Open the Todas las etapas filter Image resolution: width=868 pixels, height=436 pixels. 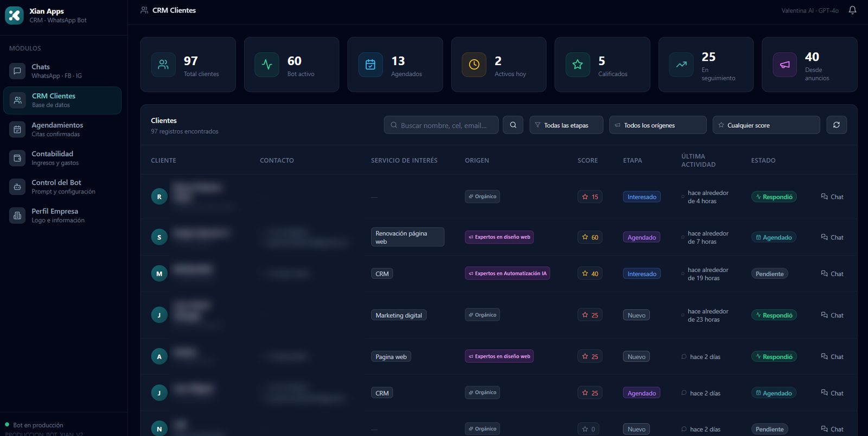click(x=566, y=125)
